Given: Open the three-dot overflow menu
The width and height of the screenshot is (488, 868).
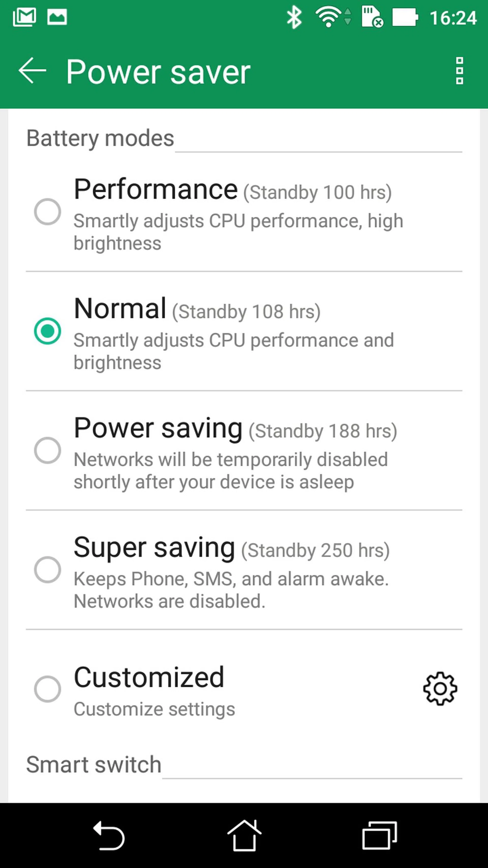Looking at the screenshot, I should [459, 71].
